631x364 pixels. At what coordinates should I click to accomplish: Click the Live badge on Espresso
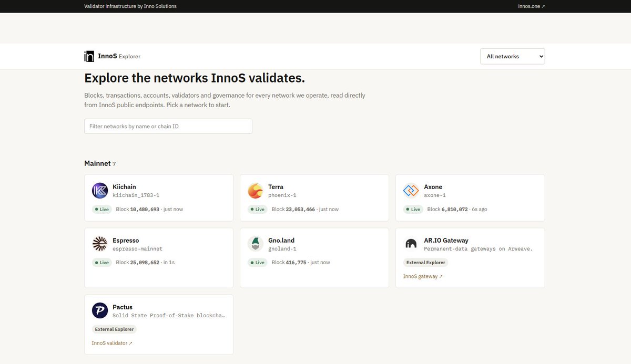(101, 262)
